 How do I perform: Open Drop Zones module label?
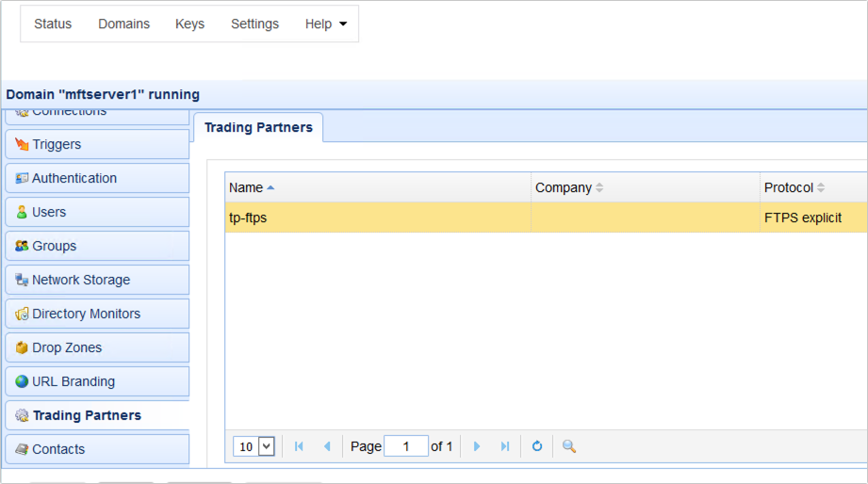[67, 347]
